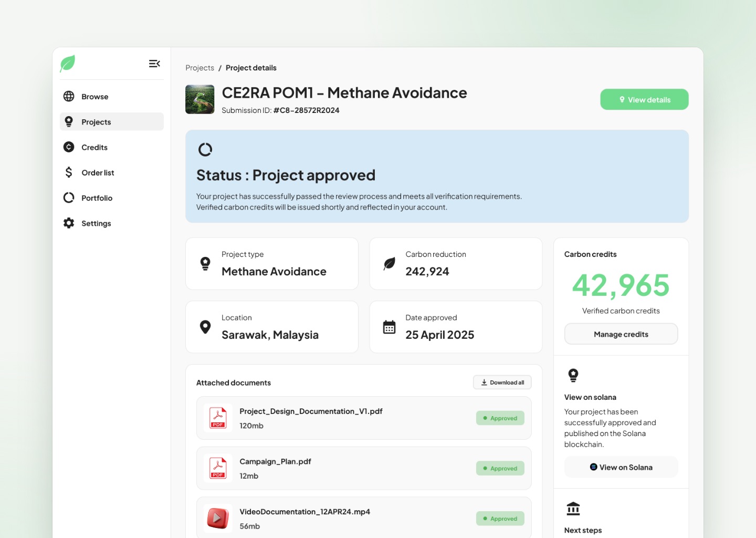
Task: Click the file name Campaign_Plan.pdf
Action: pos(275,461)
